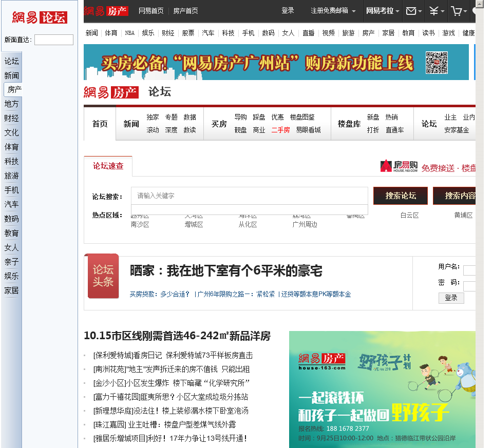Focus the 版面直达 input box
The image size is (493, 448).
coord(54,40)
